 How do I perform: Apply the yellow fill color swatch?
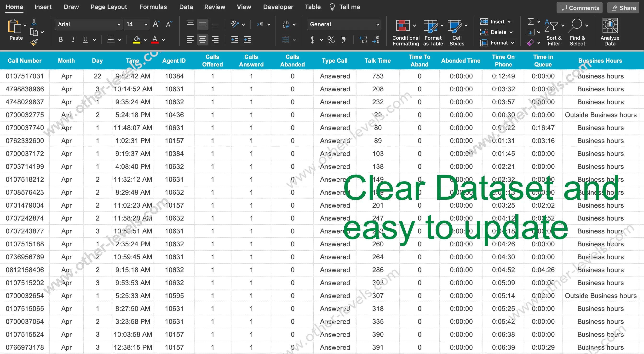tap(137, 40)
